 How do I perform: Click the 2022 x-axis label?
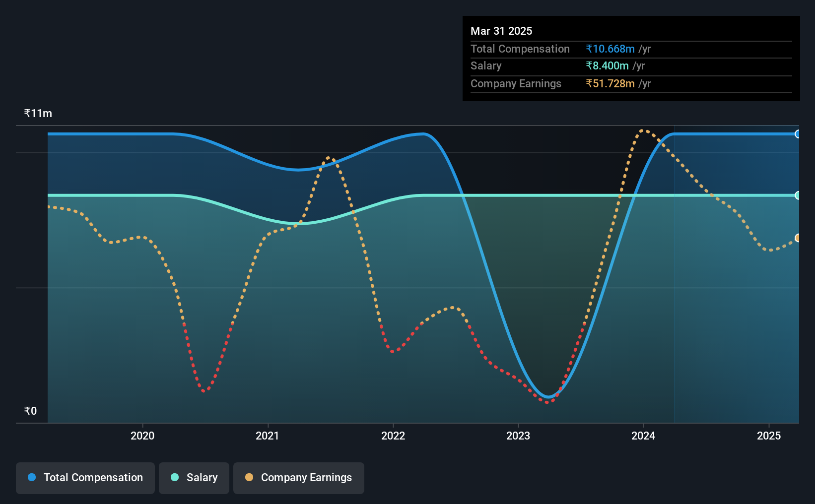coord(393,436)
